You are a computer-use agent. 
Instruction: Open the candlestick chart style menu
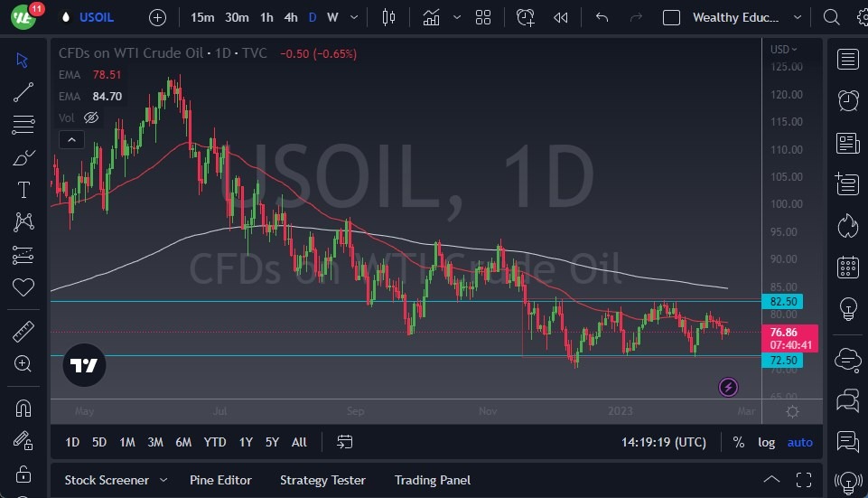[388, 18]
